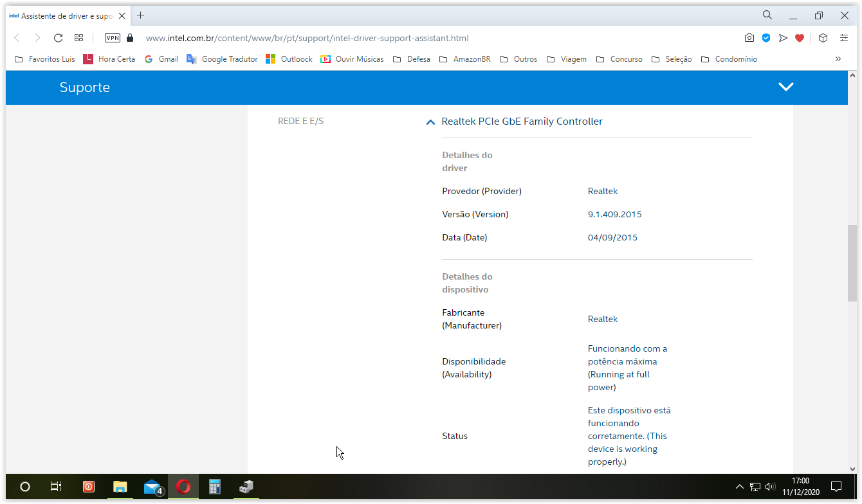Click the volume speaker tray icon
This screenshot has width=862, height=504.
(x=771, y=487)
